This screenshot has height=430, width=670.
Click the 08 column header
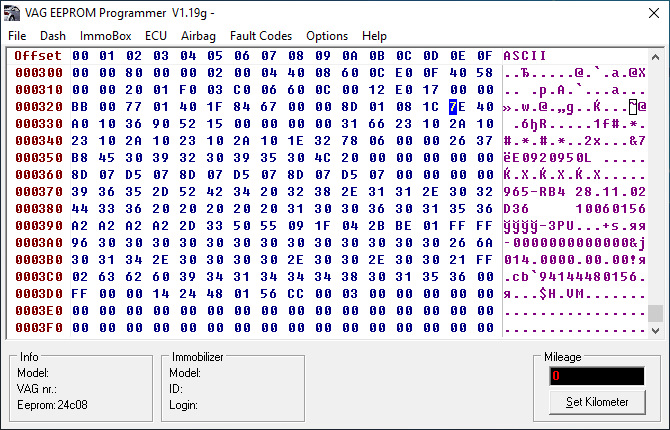coord(296,56)
